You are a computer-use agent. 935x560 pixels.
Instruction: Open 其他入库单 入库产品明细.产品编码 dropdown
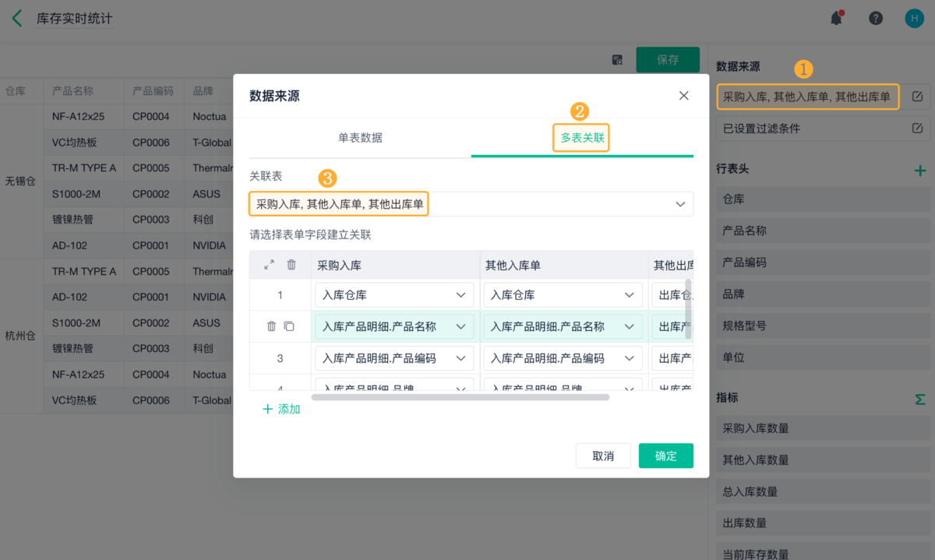(563, 358)
